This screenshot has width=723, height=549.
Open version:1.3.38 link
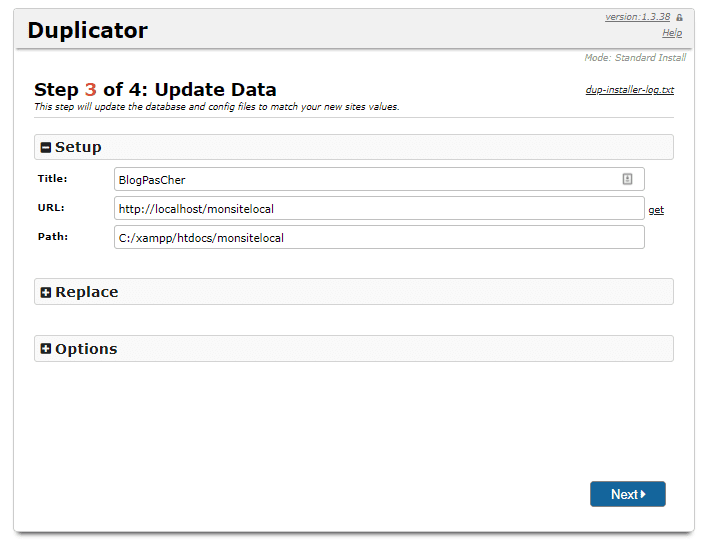(637, 17)
